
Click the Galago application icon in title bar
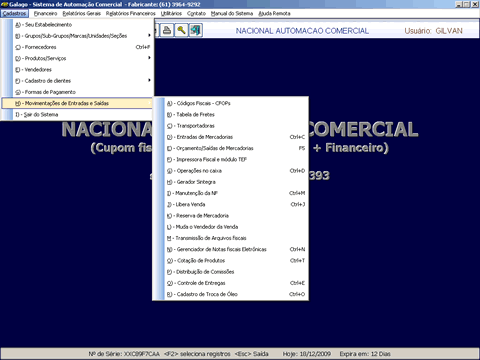coord(4,4)
